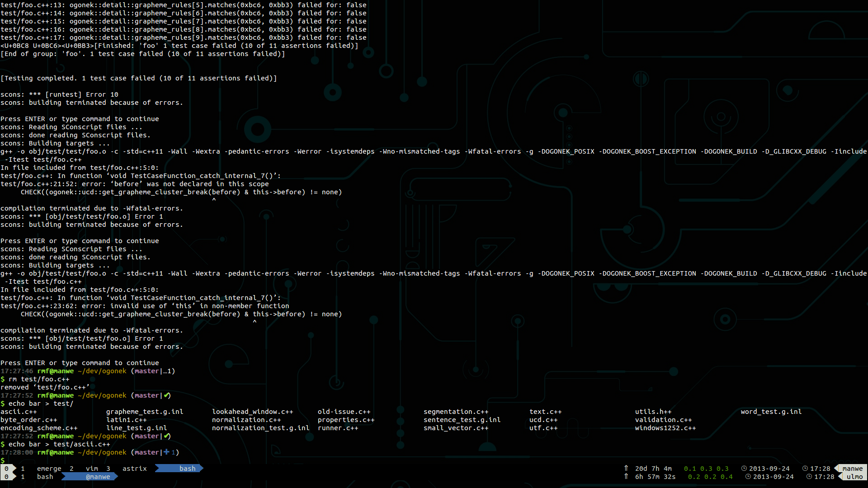Image resolution: width=868 pixels, height=488 pixels.
Task: Switch to the astrix tmux window
Action: [x=134, y=469]
